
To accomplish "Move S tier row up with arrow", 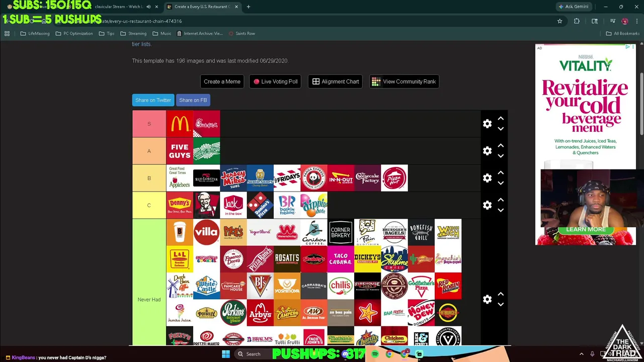I will point(501,119).
